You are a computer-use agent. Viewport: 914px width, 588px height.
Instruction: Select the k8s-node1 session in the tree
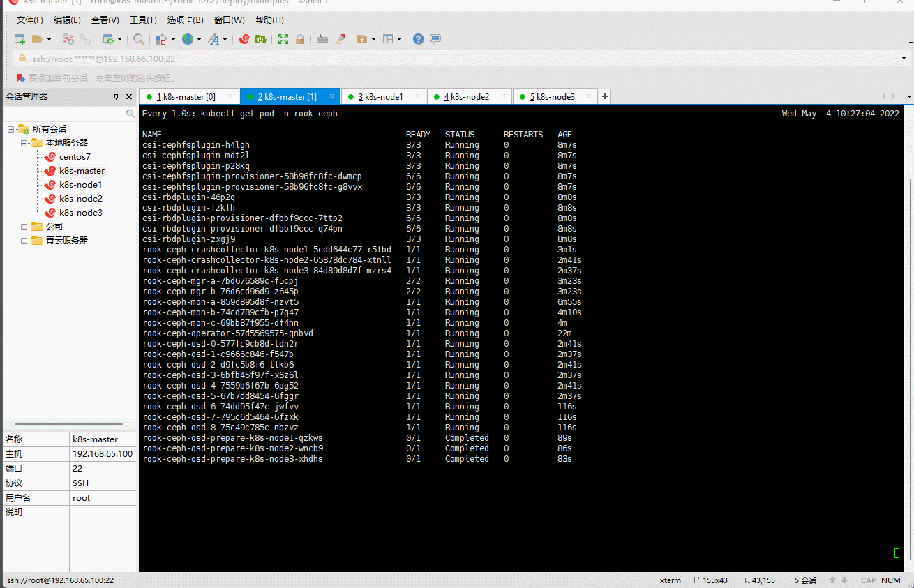coord(80,185)
